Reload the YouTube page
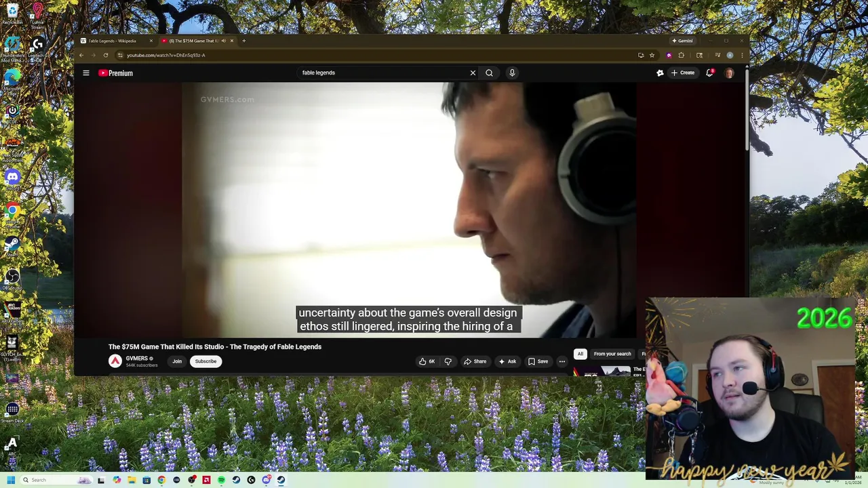The width and height of the screenshot is (868, 488). click(x=106, y=55)
